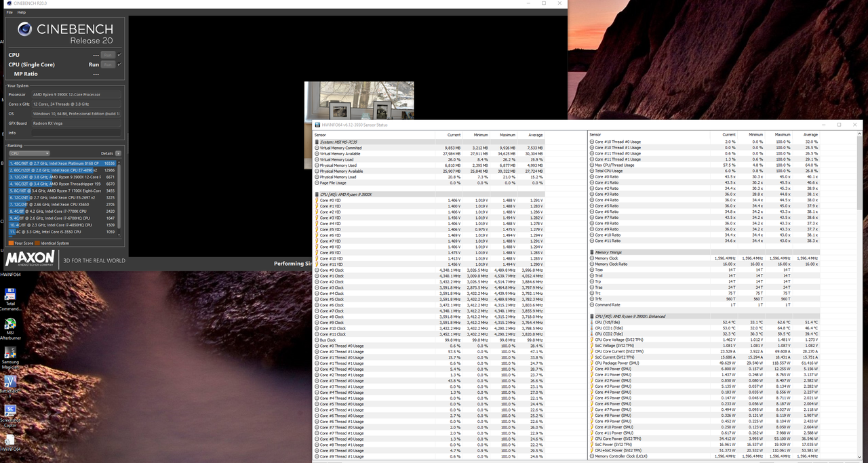
Task: Select the Memory Clock Ratio row
Action: coord(704,264)
